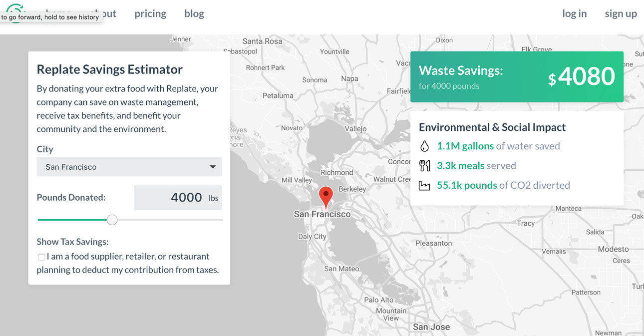The height and width of the screenshot is (336, 644).
Task: Click the "Petaluma" map label
Action: (x=278, y=95)
